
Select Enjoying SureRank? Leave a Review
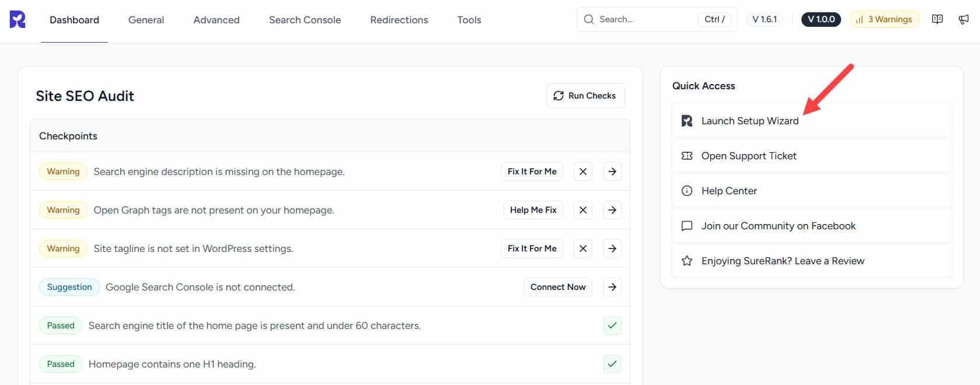click(x=782, y=261)
